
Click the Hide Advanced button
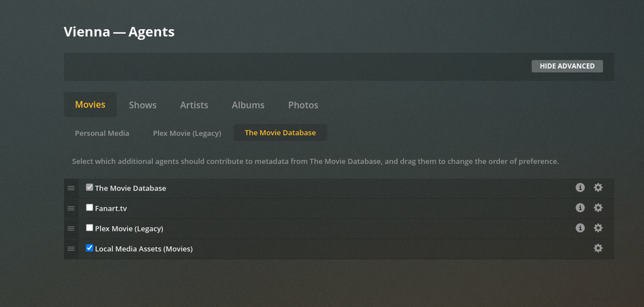pyautogui.click(x=567, y=66)
